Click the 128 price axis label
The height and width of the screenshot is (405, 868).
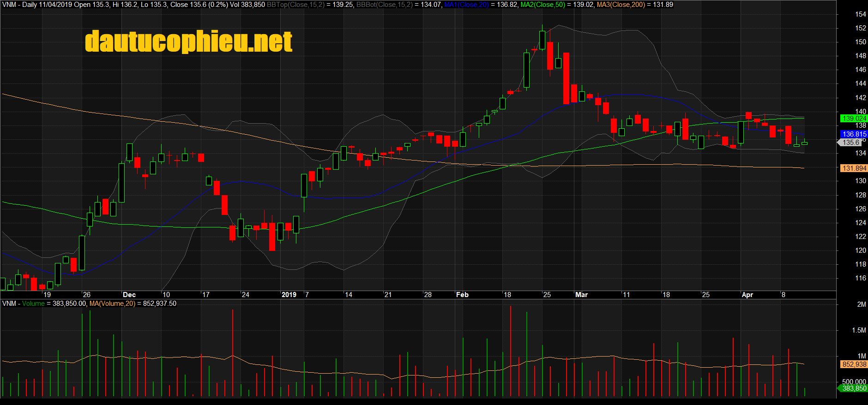click(x=861, y=195)
